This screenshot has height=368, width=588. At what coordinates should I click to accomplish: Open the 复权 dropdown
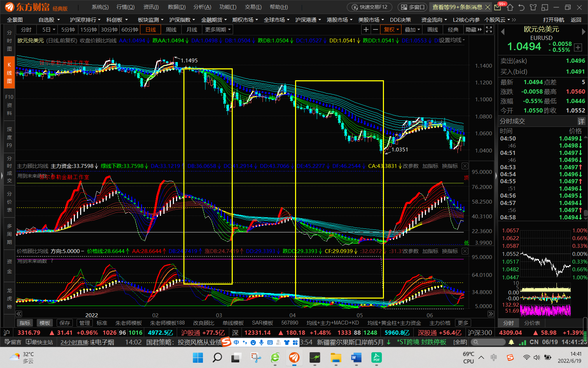391,30
